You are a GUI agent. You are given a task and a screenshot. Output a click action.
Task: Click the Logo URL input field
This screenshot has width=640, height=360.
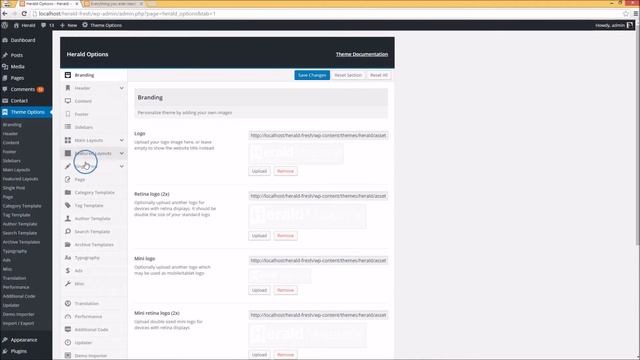[x=318, y=135]
